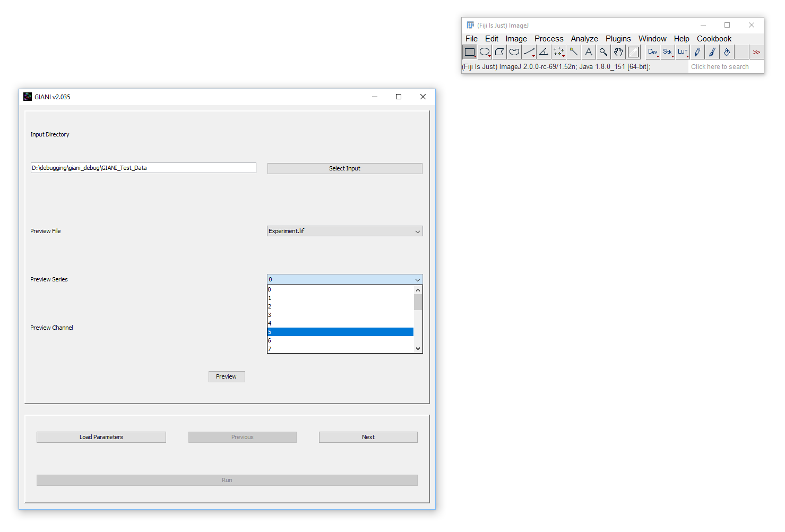Select the Oval selection tool
785x532 pixels.
[x=485, y=52]
